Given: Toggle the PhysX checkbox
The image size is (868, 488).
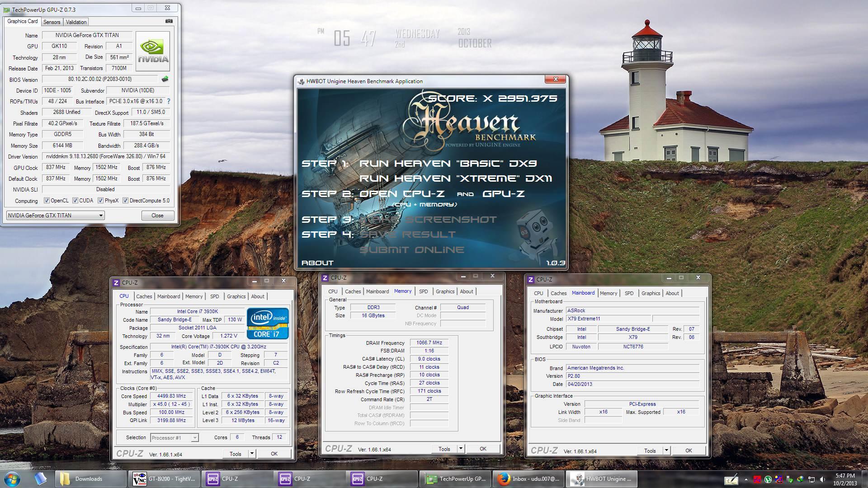Looking at the screenshot, I should click(100, 201).
